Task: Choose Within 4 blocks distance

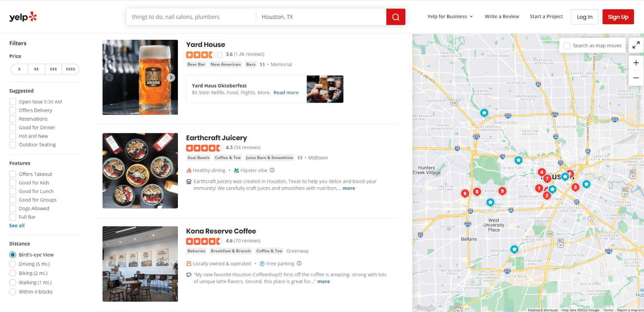Action: (x=13, y=291)
